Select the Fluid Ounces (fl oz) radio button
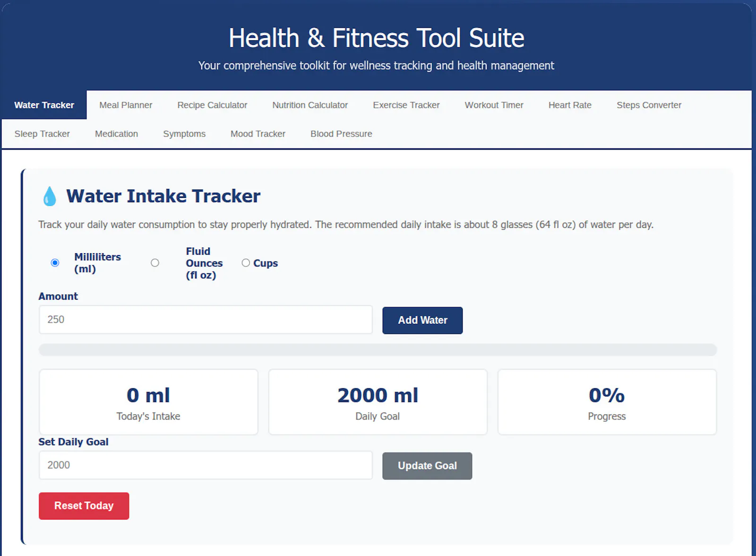The height and width of the screenshot is (556, 756). pyautogui.click(x=155, y=263)
